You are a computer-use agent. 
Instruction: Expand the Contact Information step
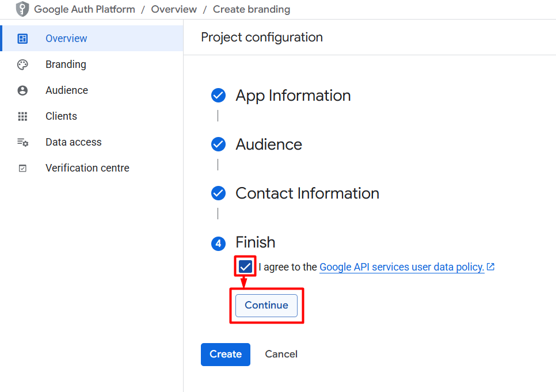point(307,193)
